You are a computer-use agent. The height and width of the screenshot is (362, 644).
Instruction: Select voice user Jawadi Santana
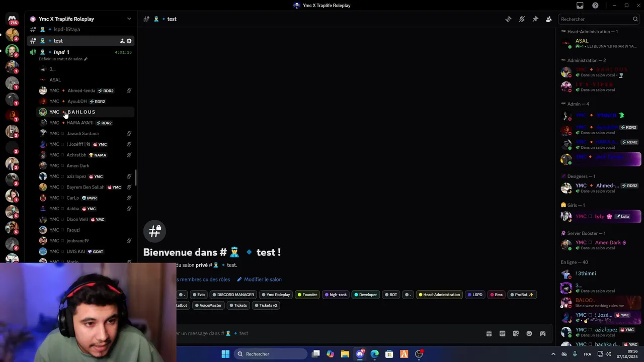(86, 134)
